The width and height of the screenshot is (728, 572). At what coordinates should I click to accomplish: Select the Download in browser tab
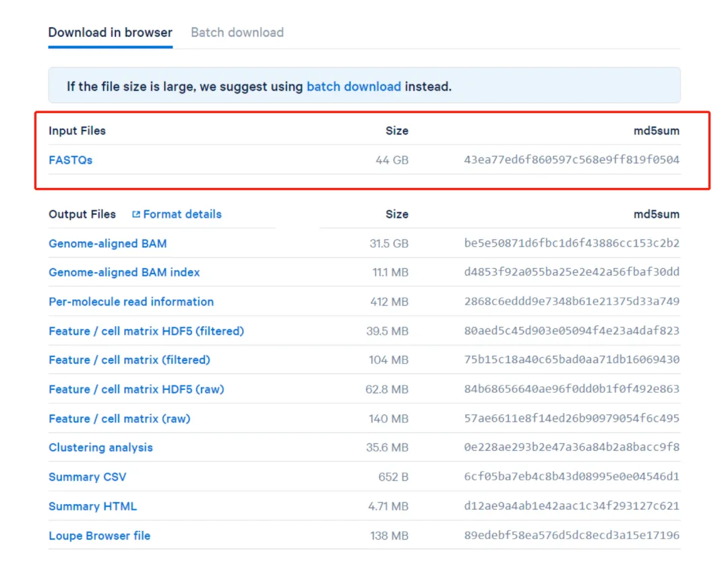coord(110,32)
